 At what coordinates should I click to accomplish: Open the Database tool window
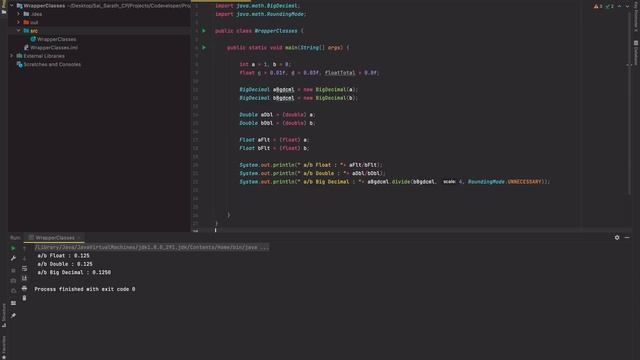[x=636, y=52]
